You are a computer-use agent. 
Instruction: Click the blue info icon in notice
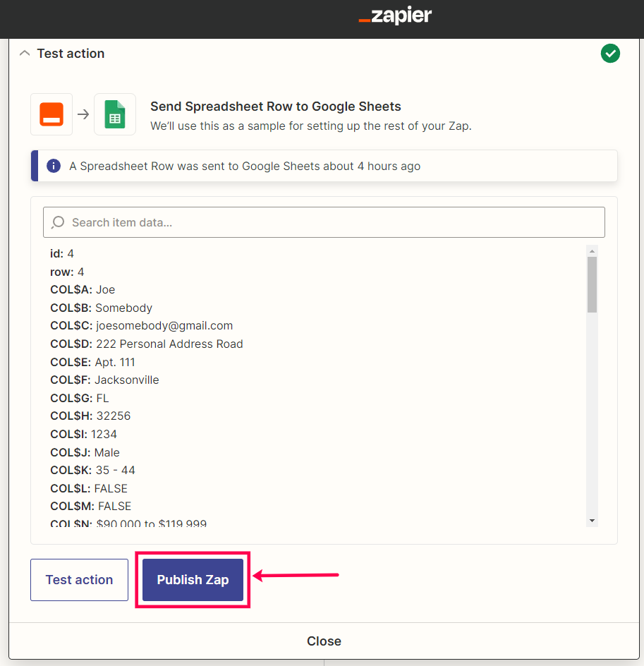54,166
